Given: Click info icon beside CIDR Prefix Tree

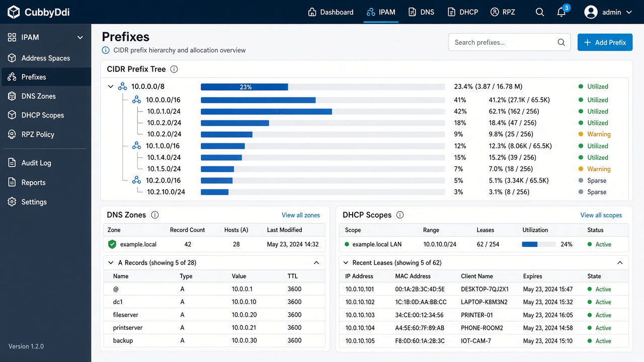Looking at the screenshot, I should [174, 69].
